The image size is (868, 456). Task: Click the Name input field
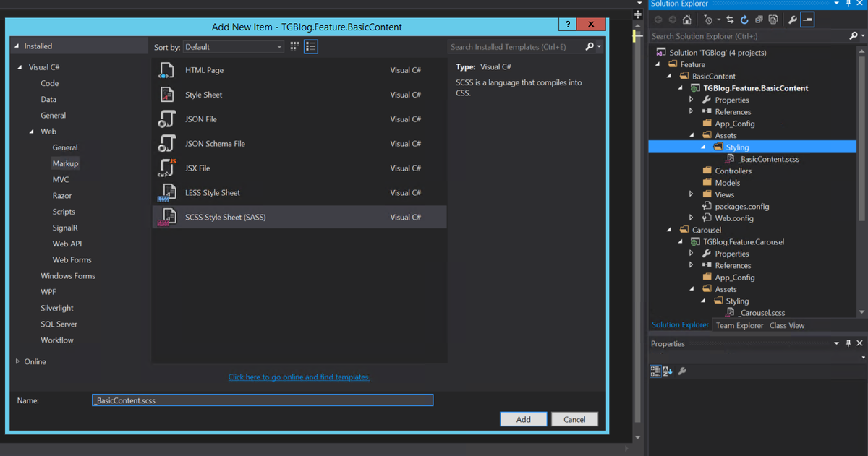coord(263,400)
